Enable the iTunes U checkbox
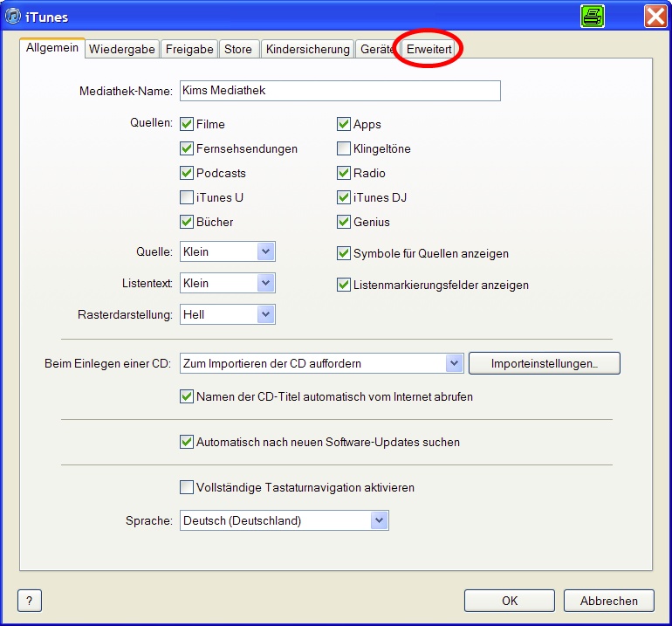Screen dimensions: 672x626 pos(187,198)
